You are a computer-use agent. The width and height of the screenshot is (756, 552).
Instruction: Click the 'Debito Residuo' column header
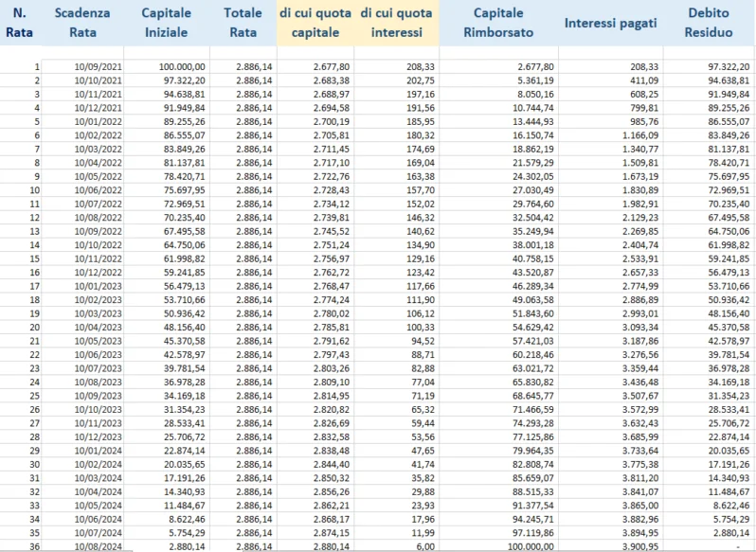[709, 23]
